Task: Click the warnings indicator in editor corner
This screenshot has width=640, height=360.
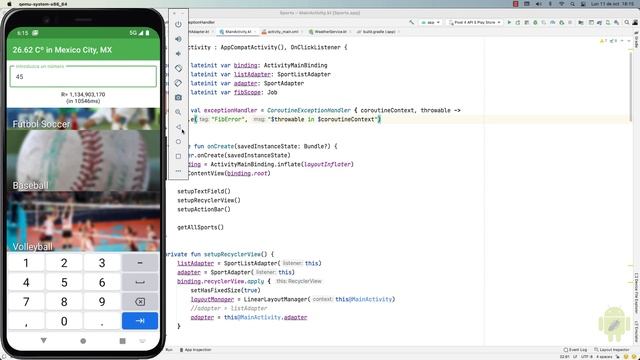Action: (x=603, y=41)
